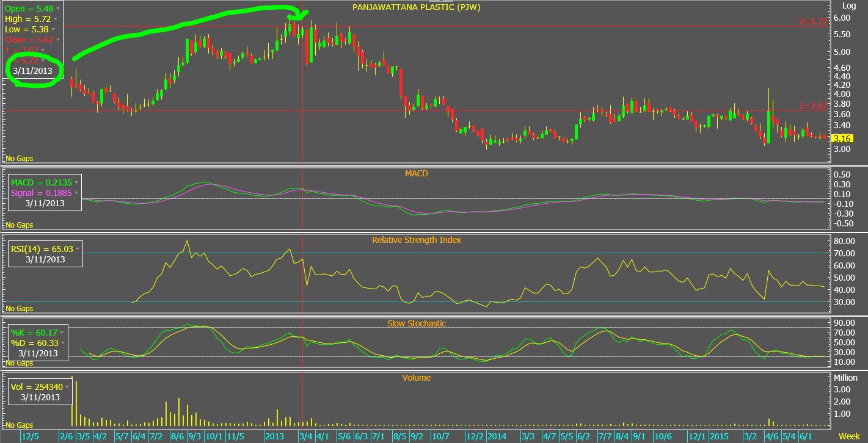Click the 2014 label on the date axis

[x=497, y=436]
